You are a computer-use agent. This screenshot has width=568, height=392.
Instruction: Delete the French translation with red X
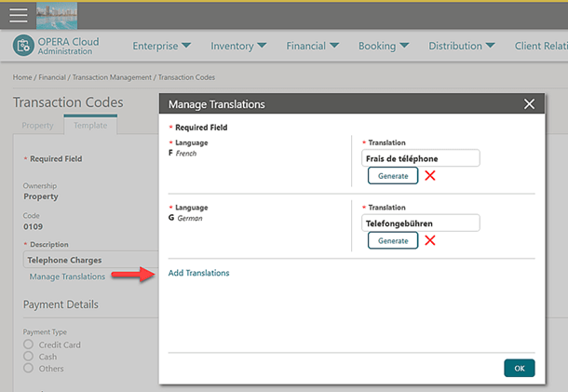[x=430, y=175]
